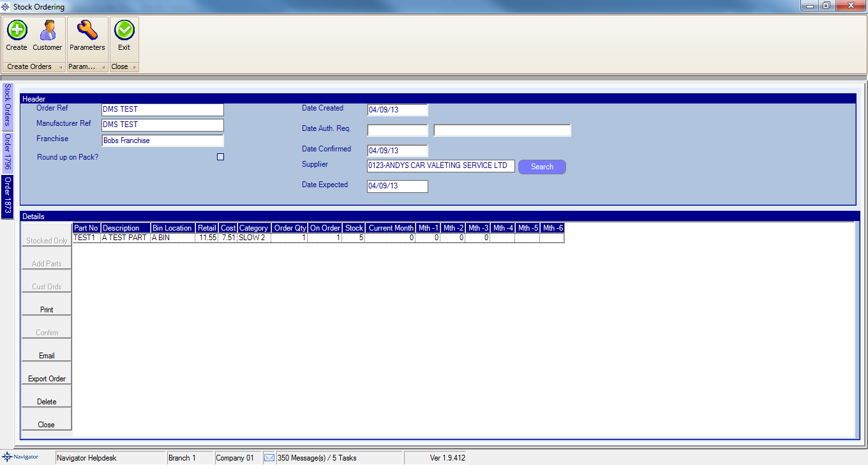
Task: Expand the Close group launcher
Action: pyautogui.click(x=134, y=67)
